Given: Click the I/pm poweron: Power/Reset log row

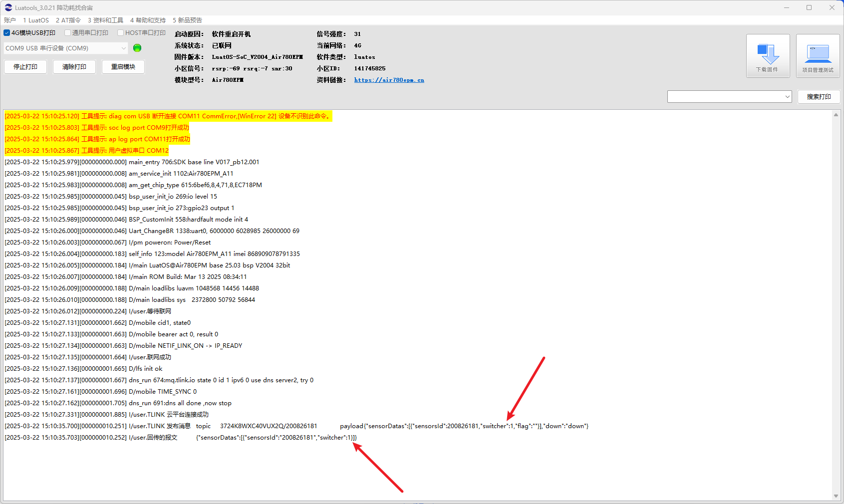Looking at the screenshot, I should [108, 243].
